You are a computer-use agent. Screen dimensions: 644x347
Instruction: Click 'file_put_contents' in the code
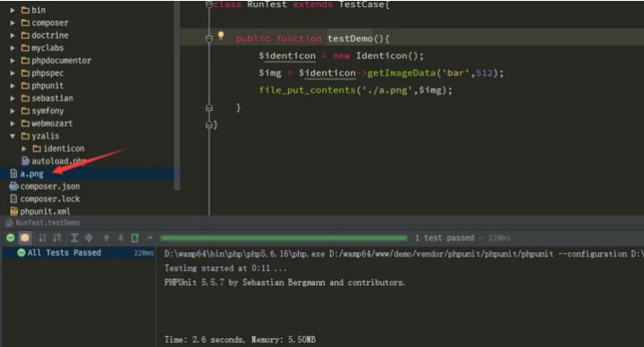(x=307, y=90)
